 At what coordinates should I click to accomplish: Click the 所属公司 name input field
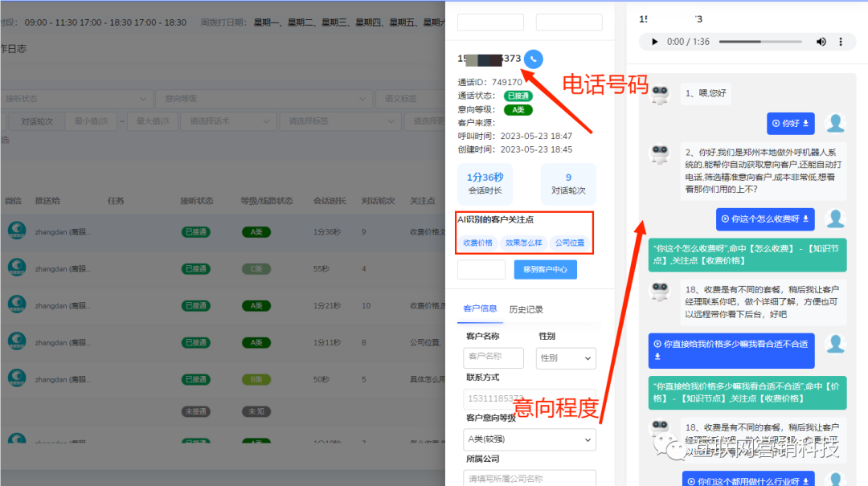pos(529,478)
